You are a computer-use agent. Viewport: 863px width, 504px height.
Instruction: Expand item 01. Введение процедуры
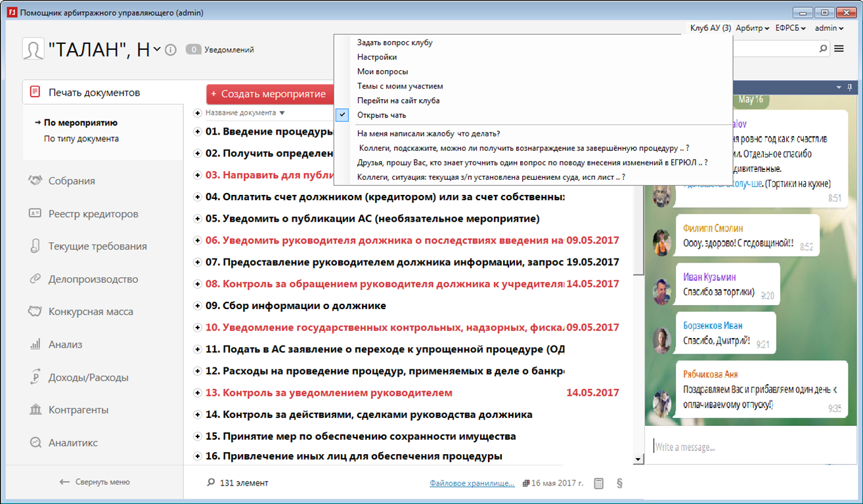[x=197, y=132]
